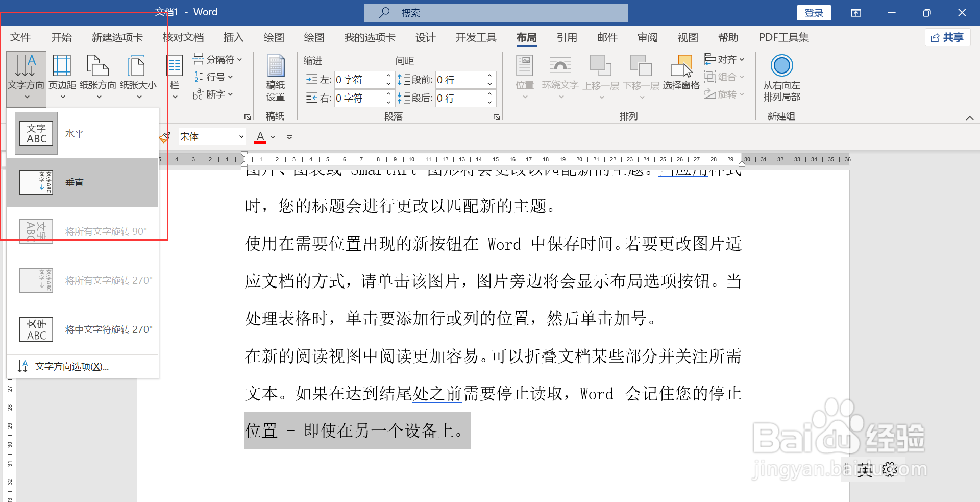This screenshot has width=980, height=502.
Task: Open the 旋转 rotate dropdown
Action: point(724,94)
